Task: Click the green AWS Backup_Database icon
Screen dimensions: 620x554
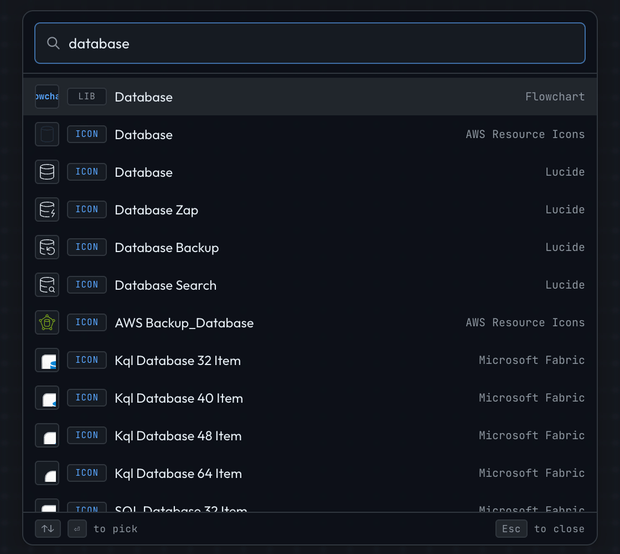Action: tap(47, 322)
